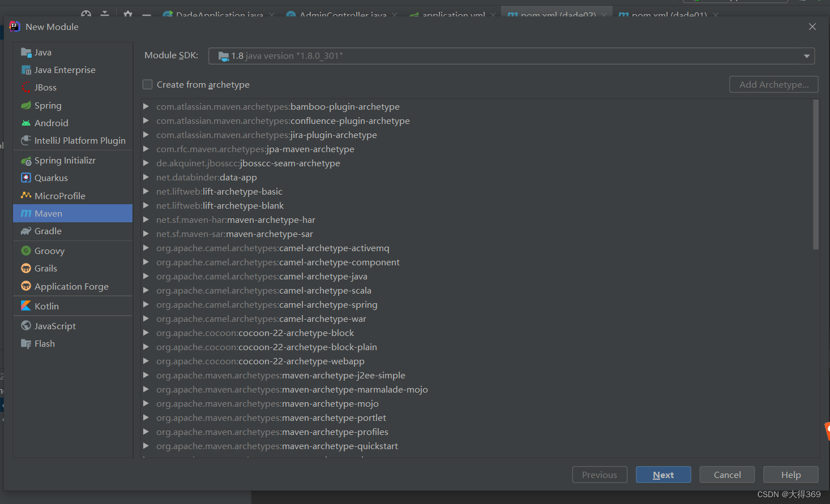Click the IntelliJ Platform Plugin icon
Screen dimensions: 830x504
[26, 141]
